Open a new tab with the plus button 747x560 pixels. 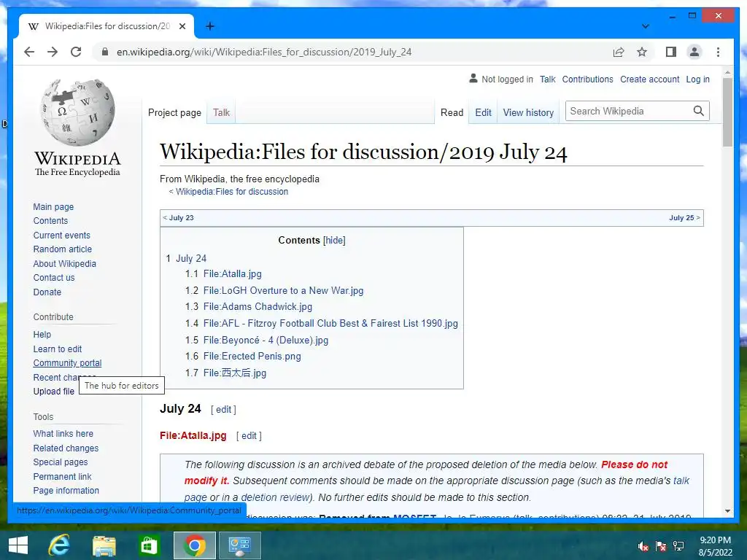point(209,26)
